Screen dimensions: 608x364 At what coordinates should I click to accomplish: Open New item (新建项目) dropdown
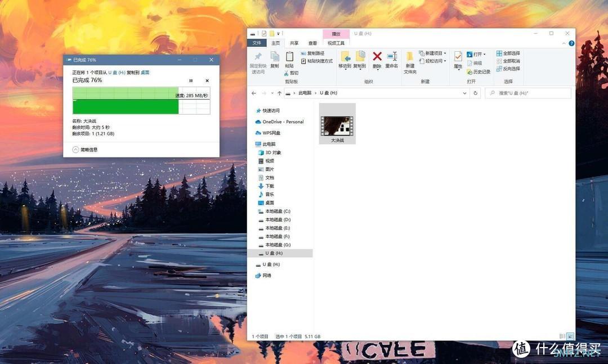tap(432, 53)
